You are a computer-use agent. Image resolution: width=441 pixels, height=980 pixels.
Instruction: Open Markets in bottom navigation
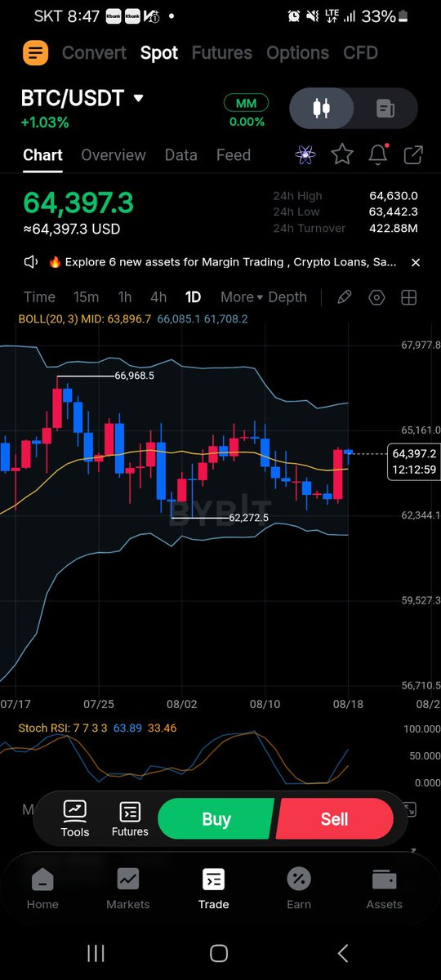click(128, 888)
